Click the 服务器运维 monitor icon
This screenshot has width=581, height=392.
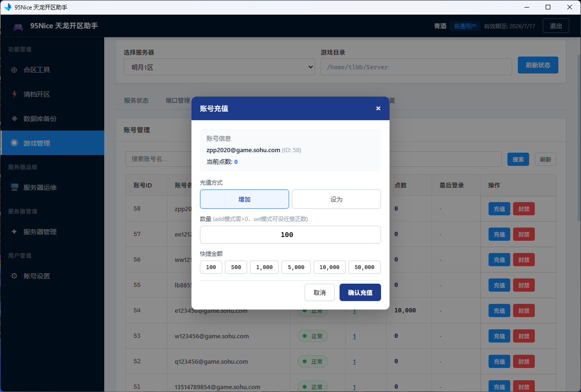(15, 188)
